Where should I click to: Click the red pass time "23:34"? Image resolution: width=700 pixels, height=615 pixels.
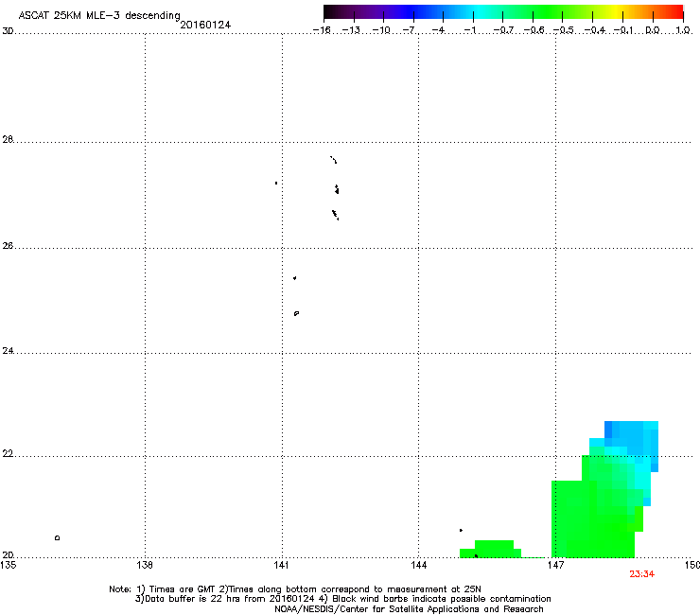point(642,574)
